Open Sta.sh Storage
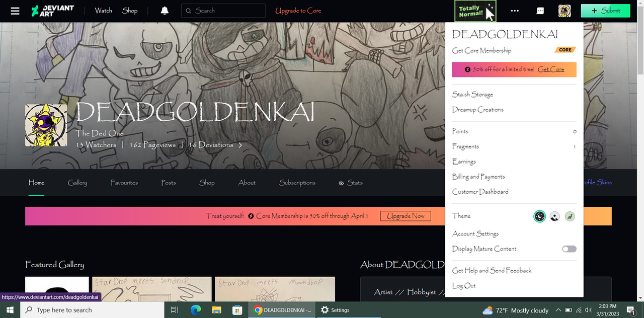 point(472,95)
